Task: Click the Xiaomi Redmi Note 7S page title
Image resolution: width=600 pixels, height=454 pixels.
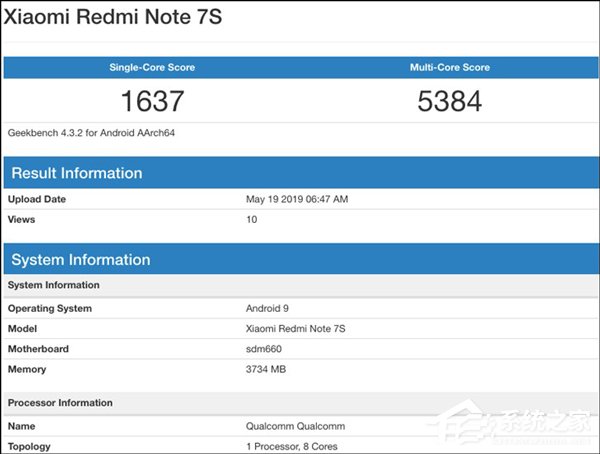Action: point(113,17)
